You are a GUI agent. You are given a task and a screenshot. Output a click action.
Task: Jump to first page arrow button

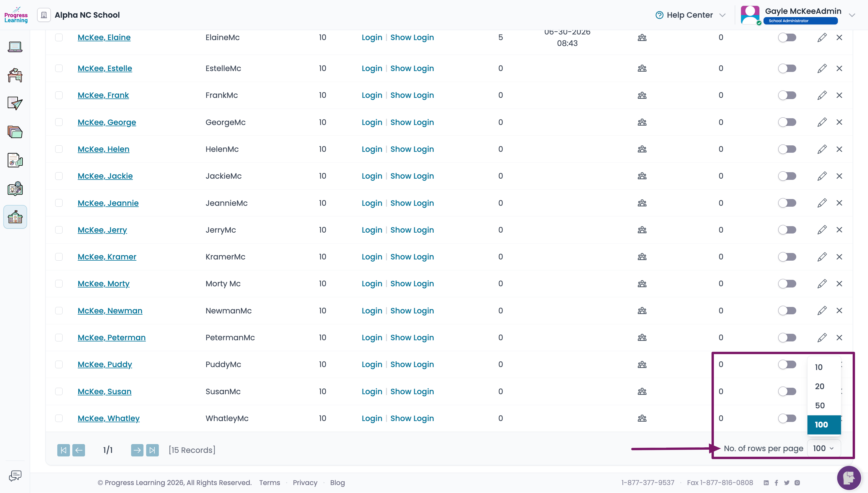pyautogui.click(x=63, y=450)
